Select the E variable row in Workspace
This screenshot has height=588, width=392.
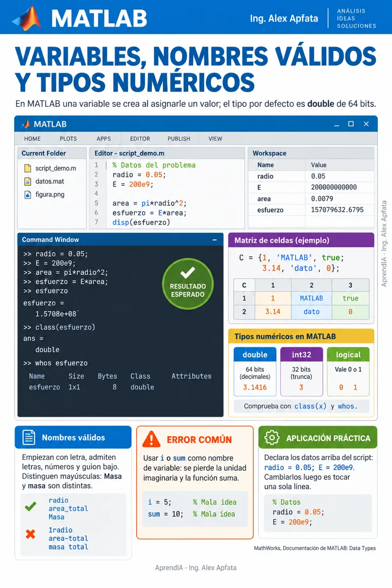click(x=311, y=187)
